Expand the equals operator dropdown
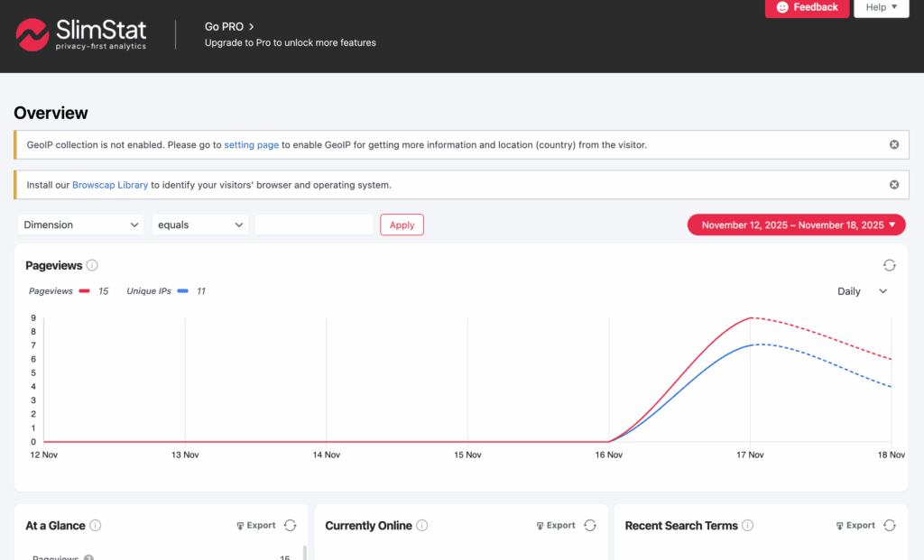This screenshot has width=924, height=560. pyautogui.click(x=200, y=225)
